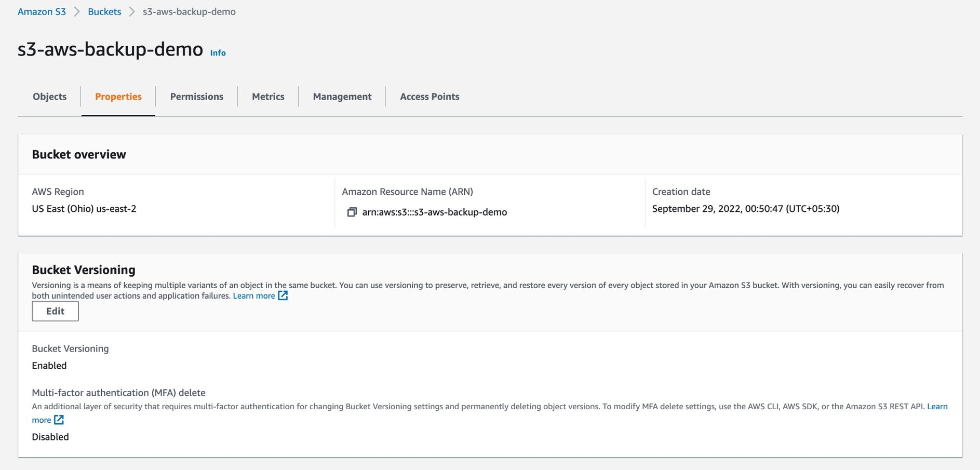Click external link icon in MFA delete section
This screenshot has width=980, height=470.
click(59, 420)
